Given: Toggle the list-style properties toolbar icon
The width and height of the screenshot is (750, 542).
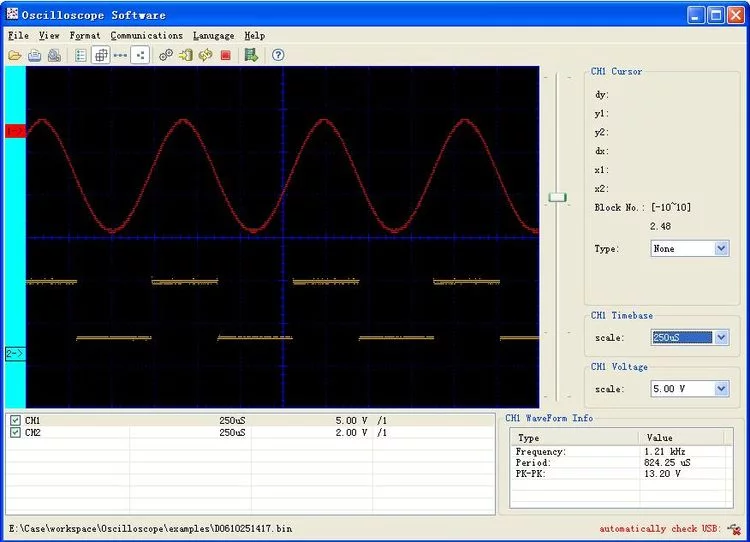Looking at the screenshot, I should pyautogui.click(x=81, y=55).
